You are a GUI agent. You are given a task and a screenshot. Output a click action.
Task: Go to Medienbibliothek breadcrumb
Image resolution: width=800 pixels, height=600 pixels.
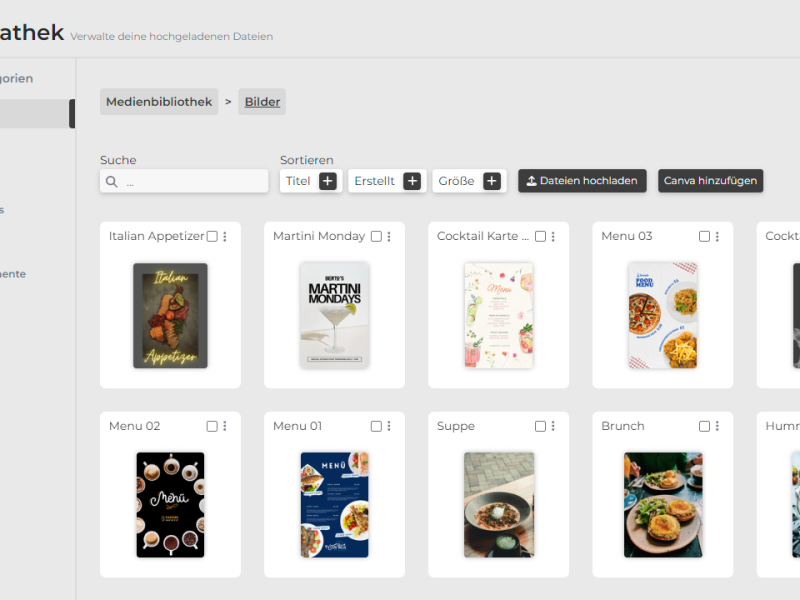point(159,102)
